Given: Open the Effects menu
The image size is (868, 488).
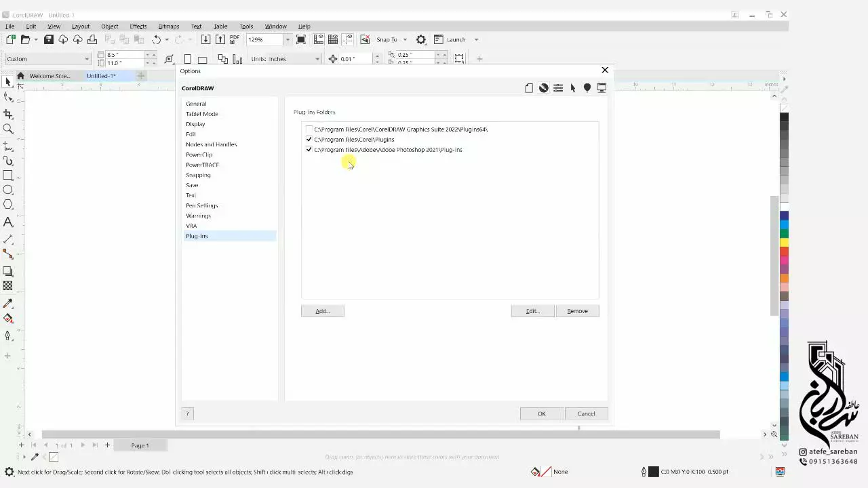Looking at the screenshot, I should coord(138,26).
